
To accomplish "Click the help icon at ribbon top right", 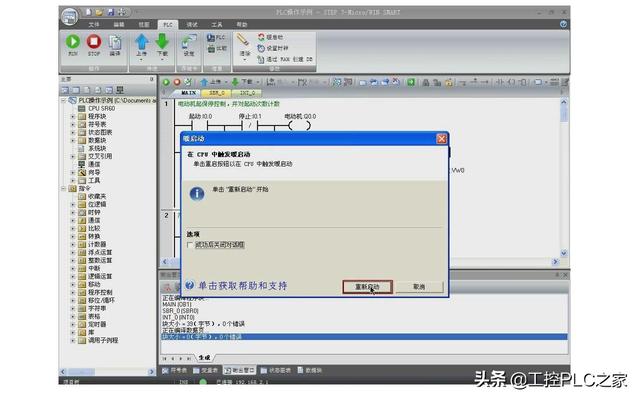I will coord(563,24).
